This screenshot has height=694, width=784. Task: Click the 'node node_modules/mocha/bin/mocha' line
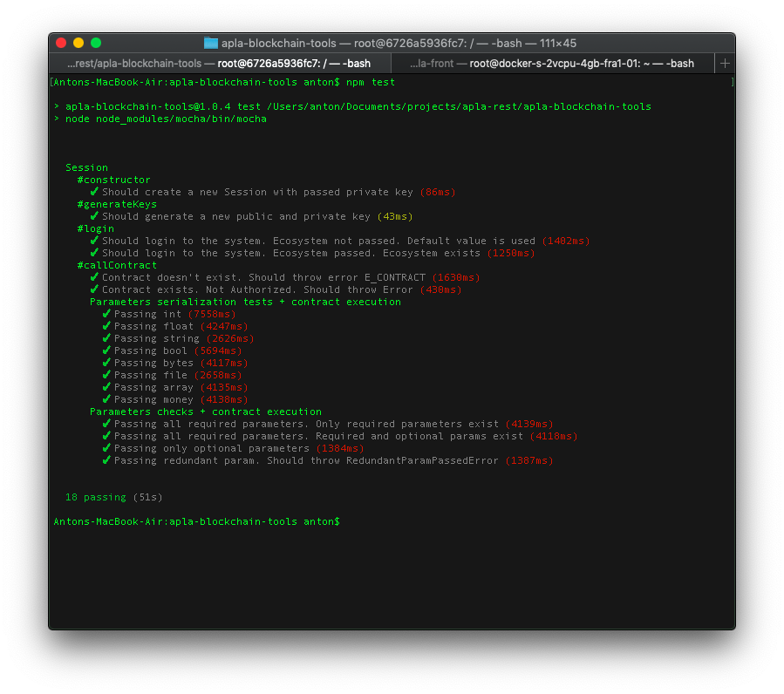pyautogui.click(x=160, y=119)
